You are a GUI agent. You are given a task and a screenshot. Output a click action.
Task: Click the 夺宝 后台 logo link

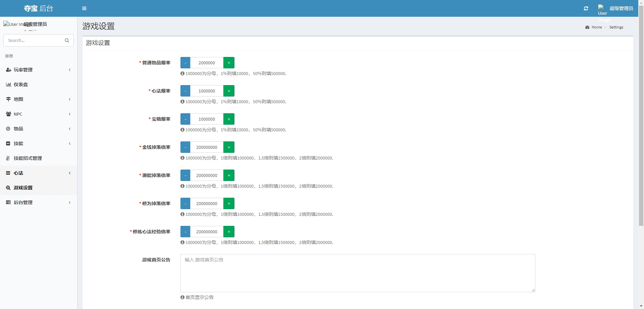(39, 8)
